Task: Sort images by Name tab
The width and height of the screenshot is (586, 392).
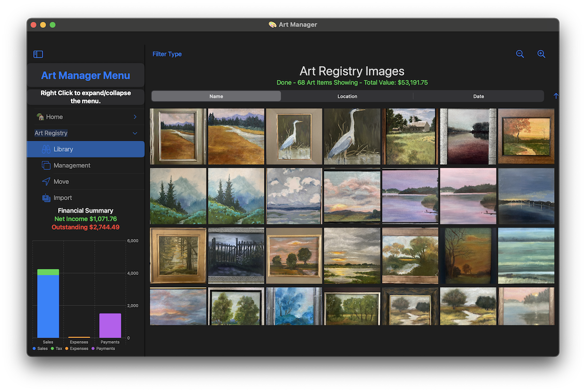Action: point(216,96)
